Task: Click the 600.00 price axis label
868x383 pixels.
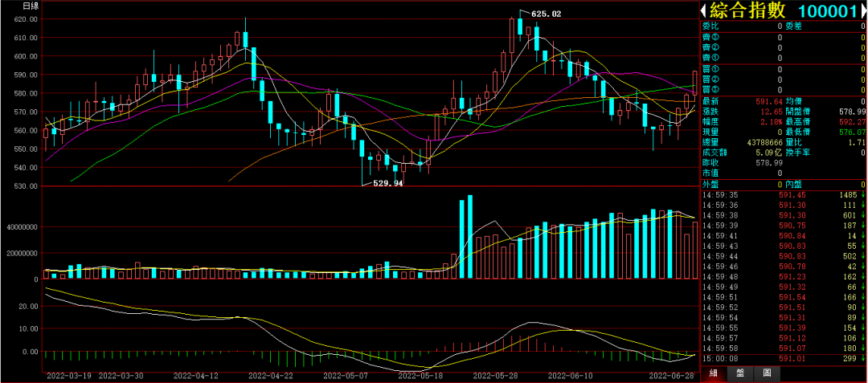Action: click(26, 56)
